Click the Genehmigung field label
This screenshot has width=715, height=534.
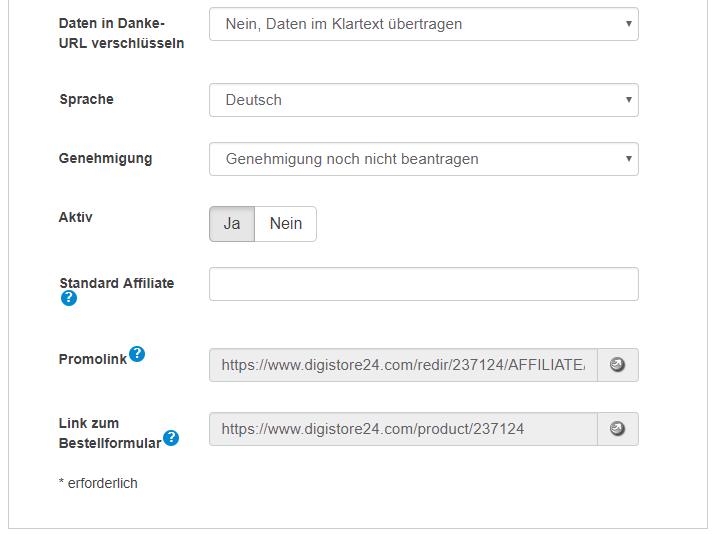(x=105, y=158)
